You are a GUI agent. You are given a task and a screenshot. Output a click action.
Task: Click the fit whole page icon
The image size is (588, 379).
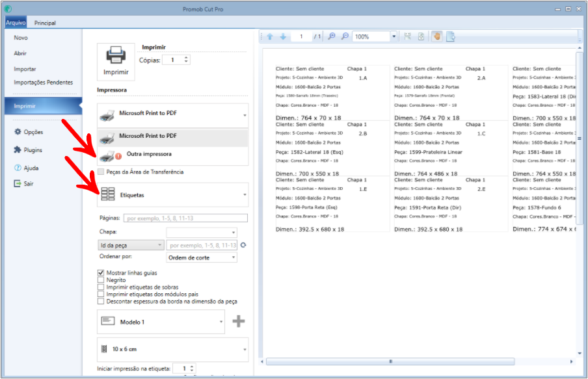(x=421, y=36)
